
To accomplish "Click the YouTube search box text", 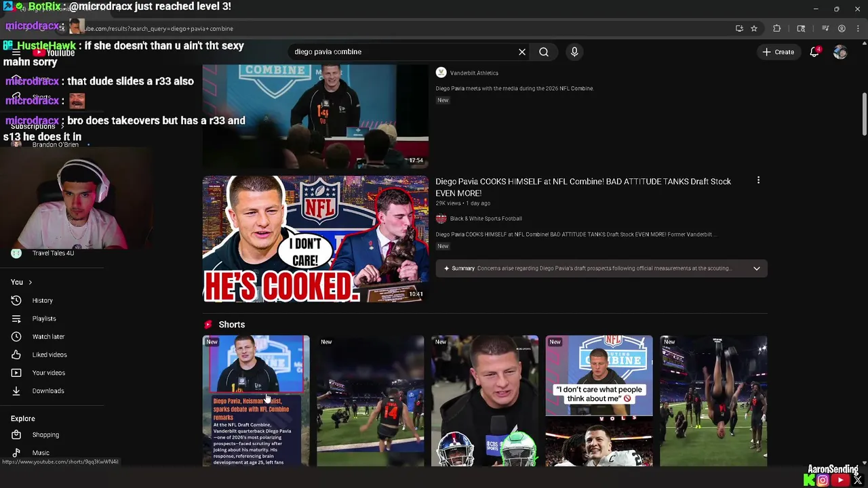I will coord(328,52).
